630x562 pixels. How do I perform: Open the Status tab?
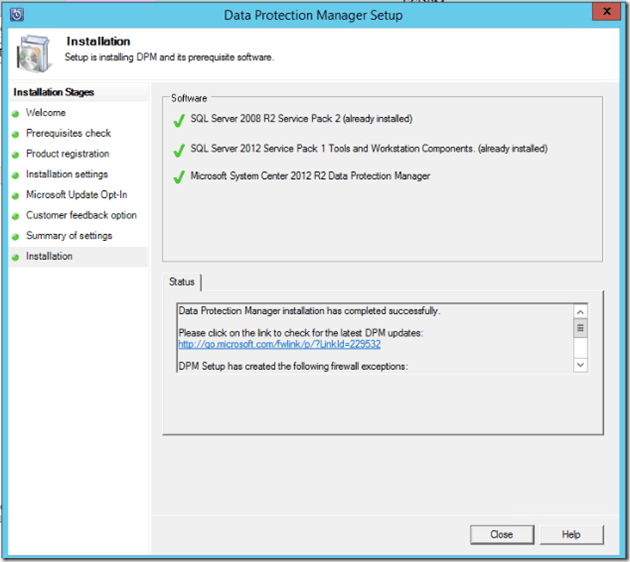tap(182, 282)
